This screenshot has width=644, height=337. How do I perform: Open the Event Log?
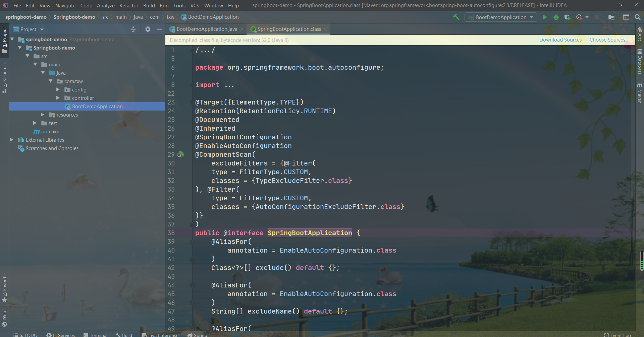(x=617, y=335)
